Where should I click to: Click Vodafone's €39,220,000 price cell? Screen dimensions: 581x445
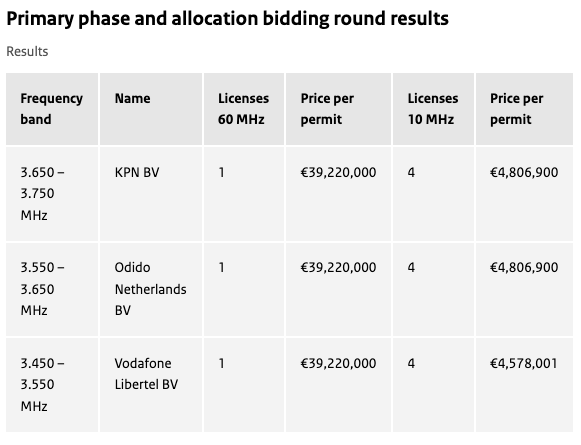(x=338, y=385)
